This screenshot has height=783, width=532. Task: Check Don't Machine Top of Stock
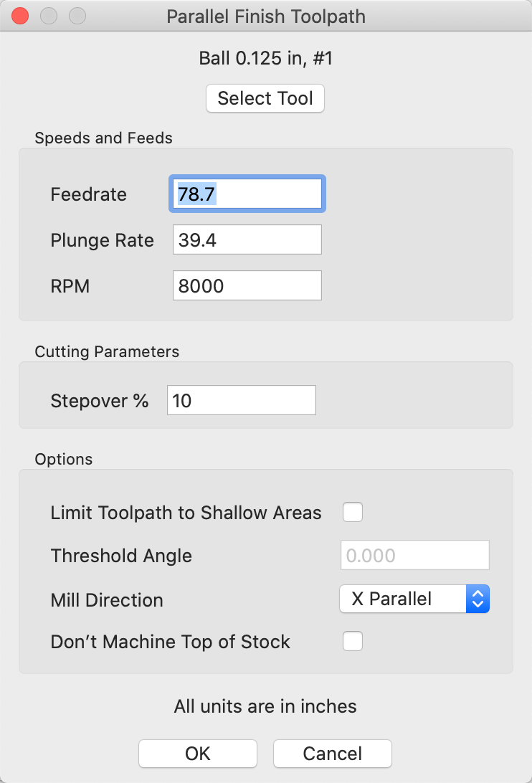(353, 641)
